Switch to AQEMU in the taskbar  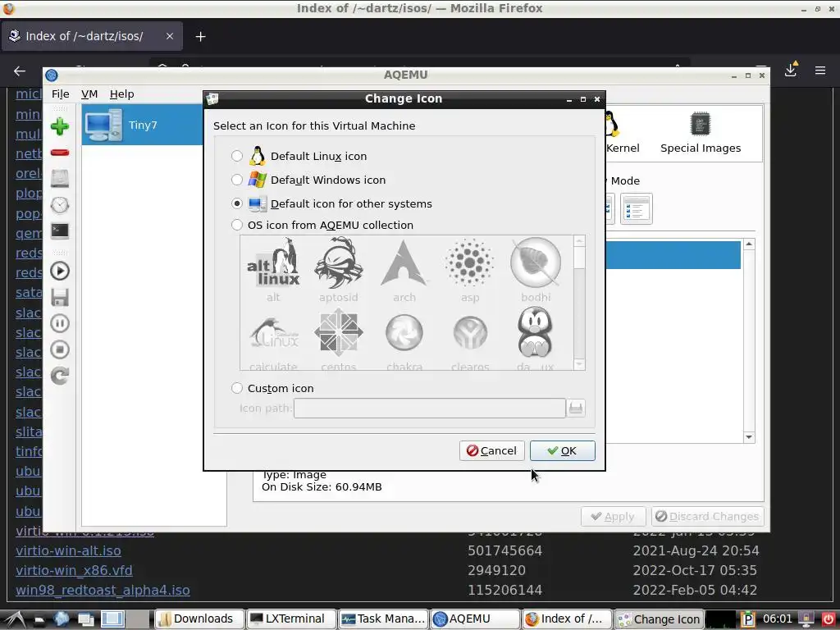tap(475, 619)
